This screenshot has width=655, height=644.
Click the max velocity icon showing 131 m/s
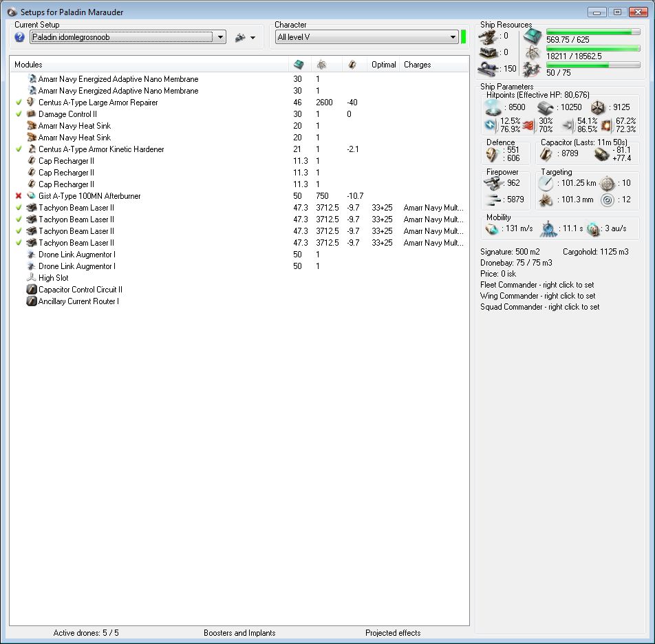click(492, 229)
